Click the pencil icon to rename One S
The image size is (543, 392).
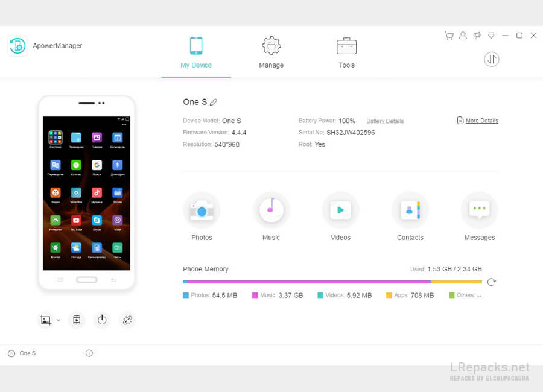pyautogui.click(x=214, y=102)
